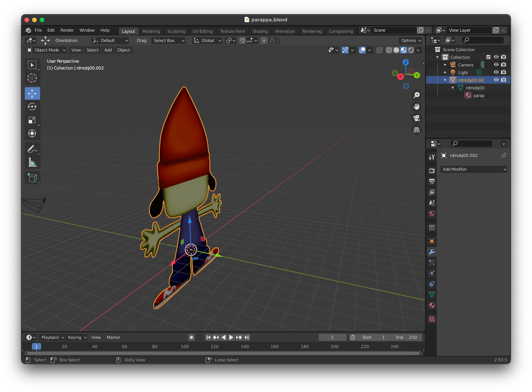532x392 pixels.
Task: Activate the Move tool
Action: pyautogui.click(x=32, y=93)
